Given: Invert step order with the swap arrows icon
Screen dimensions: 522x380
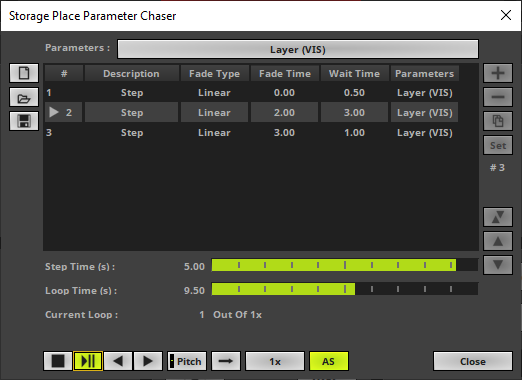Looking at the screenshot, I should (x=498, y=217).
